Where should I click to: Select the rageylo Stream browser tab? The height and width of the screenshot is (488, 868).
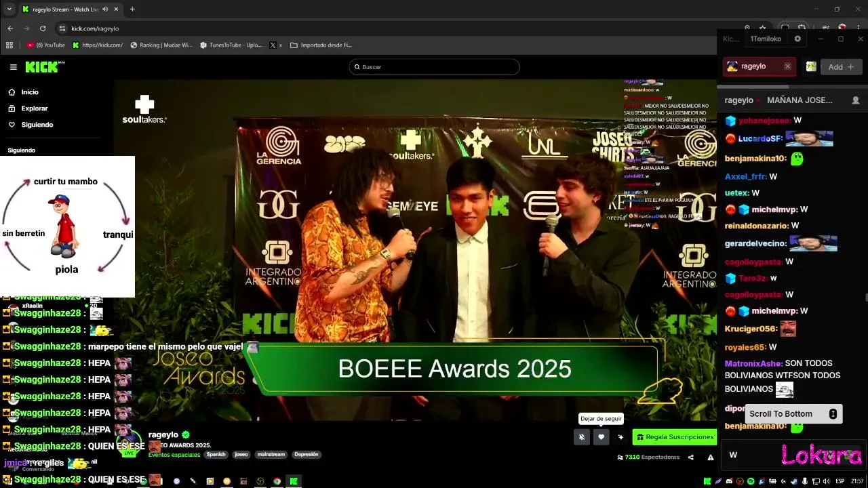70,9
